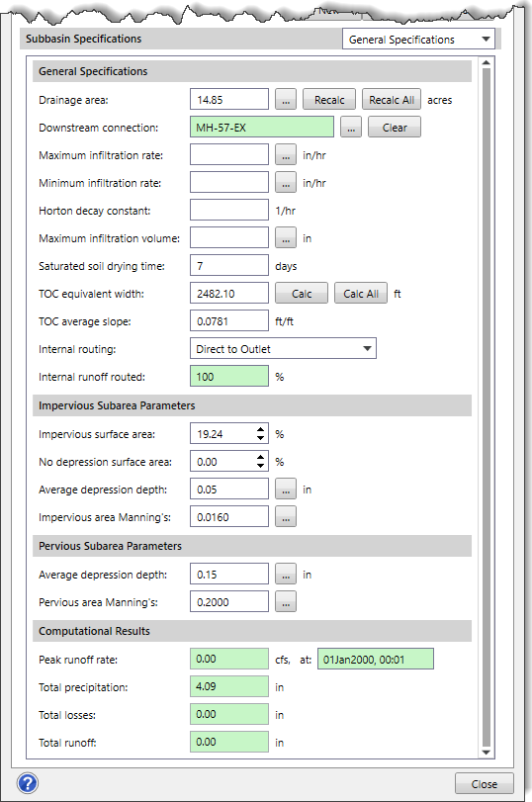Click the Pervious area Manning's field

[x=229, y=601]
